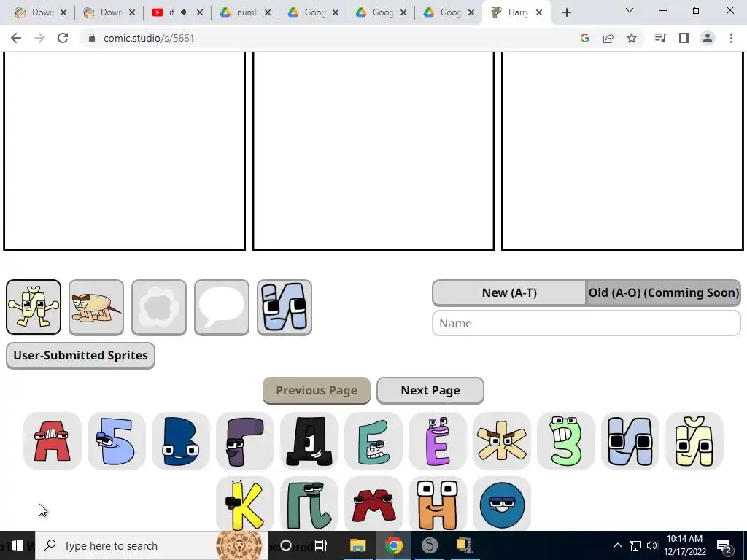
Task: Pick the black Д letter sprite
Action: click(309, 441)
